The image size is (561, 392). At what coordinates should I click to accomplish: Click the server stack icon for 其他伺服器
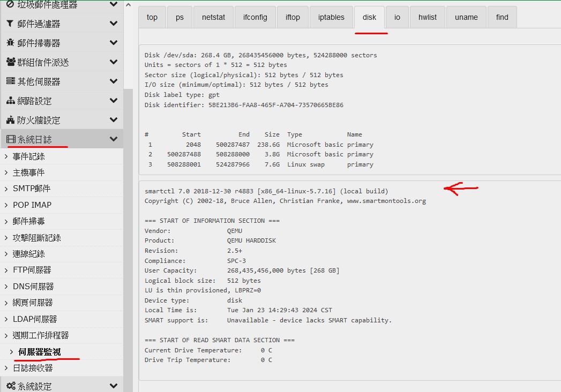tap(10, 81)
